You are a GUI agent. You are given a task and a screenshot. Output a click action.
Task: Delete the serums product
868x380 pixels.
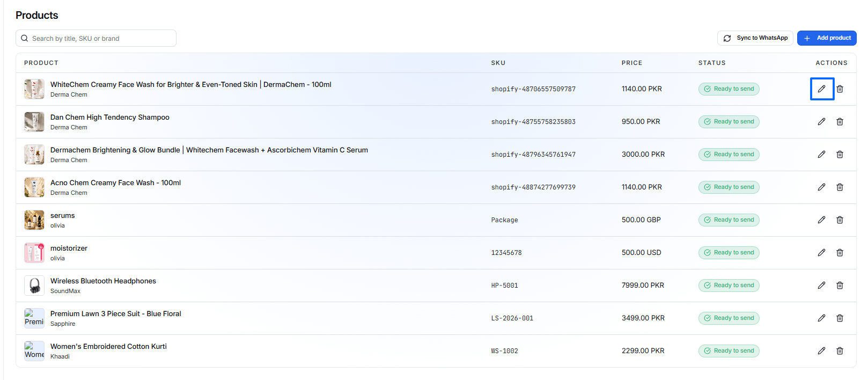(x=840, y=220)
